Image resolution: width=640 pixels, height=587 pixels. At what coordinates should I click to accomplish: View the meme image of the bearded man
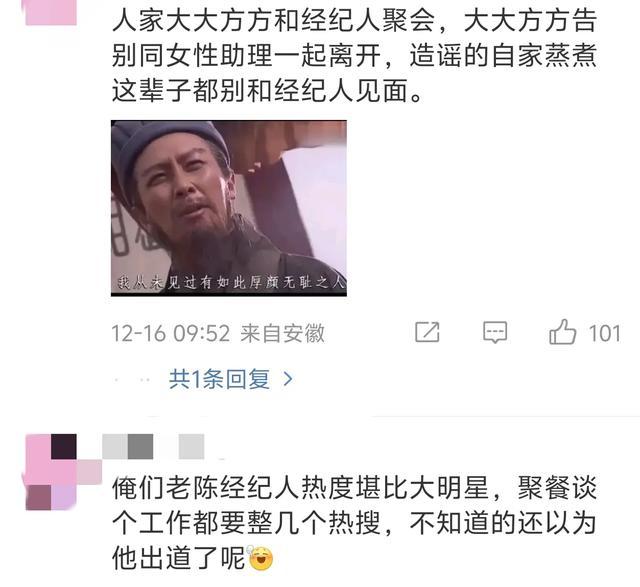tap(229, 208)
